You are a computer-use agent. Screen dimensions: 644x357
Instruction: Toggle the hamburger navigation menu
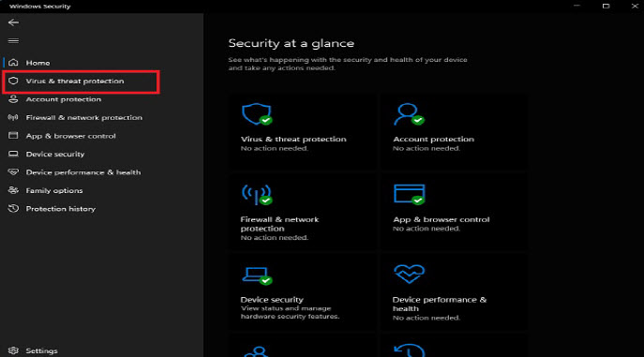(13, 40)
